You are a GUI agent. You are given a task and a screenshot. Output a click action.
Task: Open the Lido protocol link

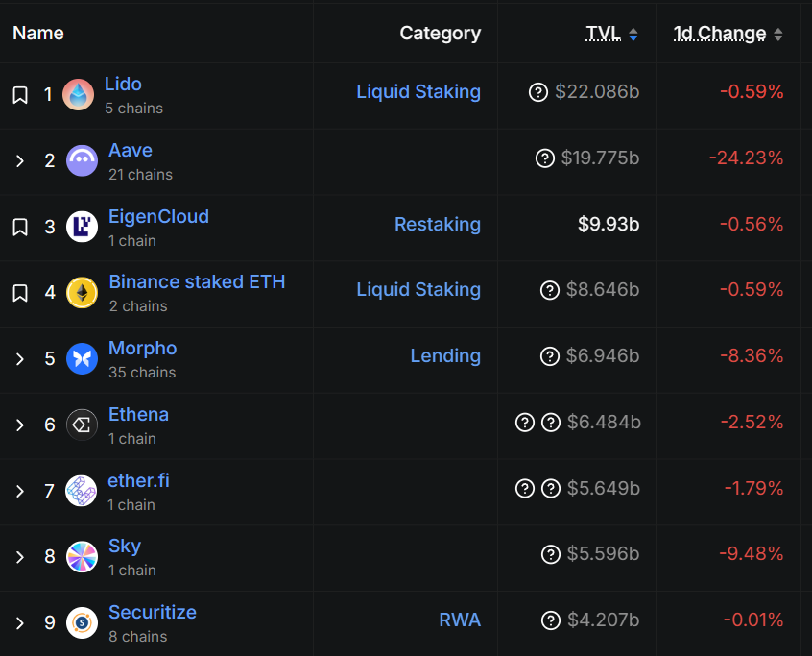pos(123,84)
